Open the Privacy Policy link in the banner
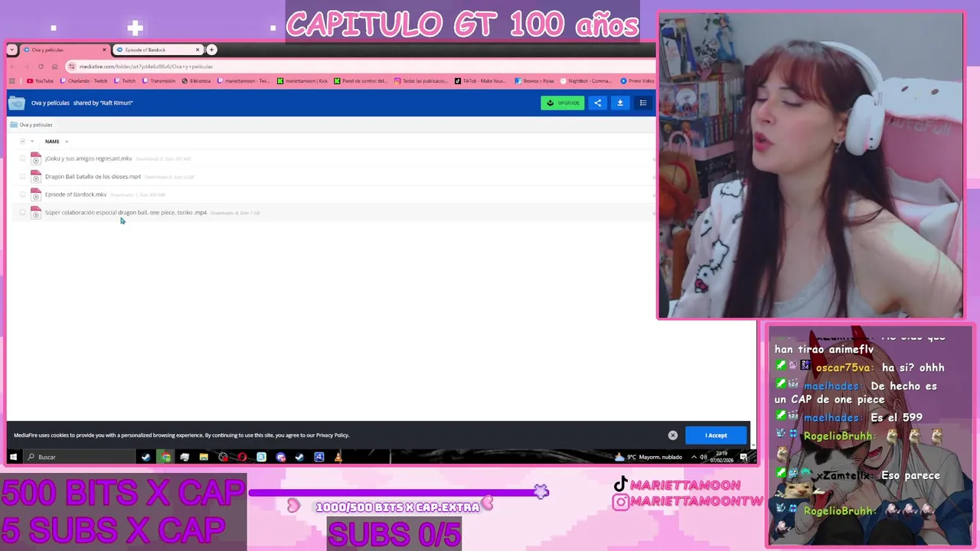 (332, 435)
